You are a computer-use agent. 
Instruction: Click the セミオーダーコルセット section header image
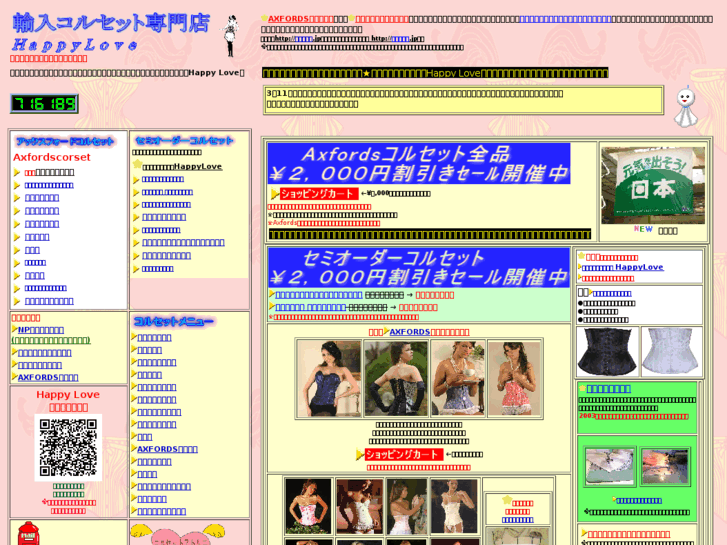pos(184,141)
